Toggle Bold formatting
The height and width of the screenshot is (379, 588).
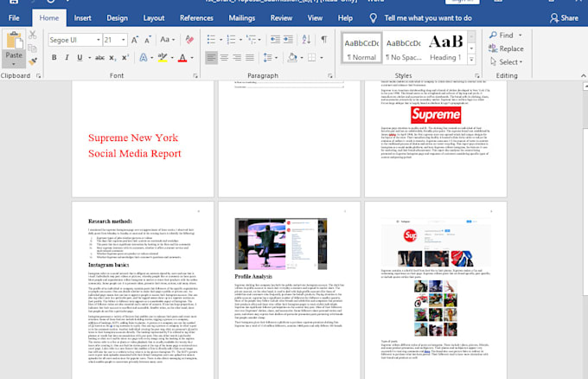point(54,57)
